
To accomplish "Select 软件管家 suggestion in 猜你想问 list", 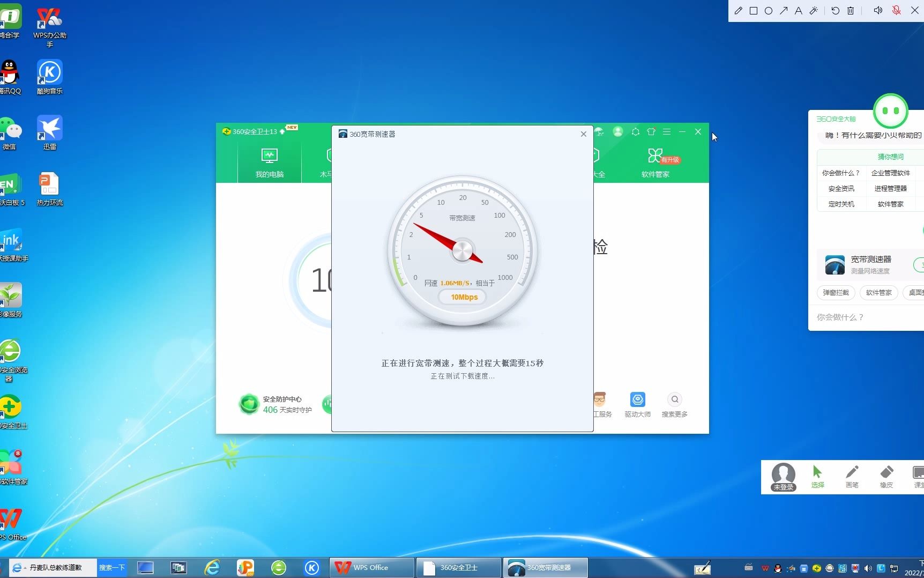I will [x=890, y=204].
